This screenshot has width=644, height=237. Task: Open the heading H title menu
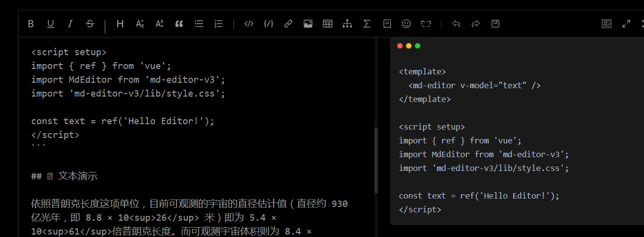(x=120, y=24)
